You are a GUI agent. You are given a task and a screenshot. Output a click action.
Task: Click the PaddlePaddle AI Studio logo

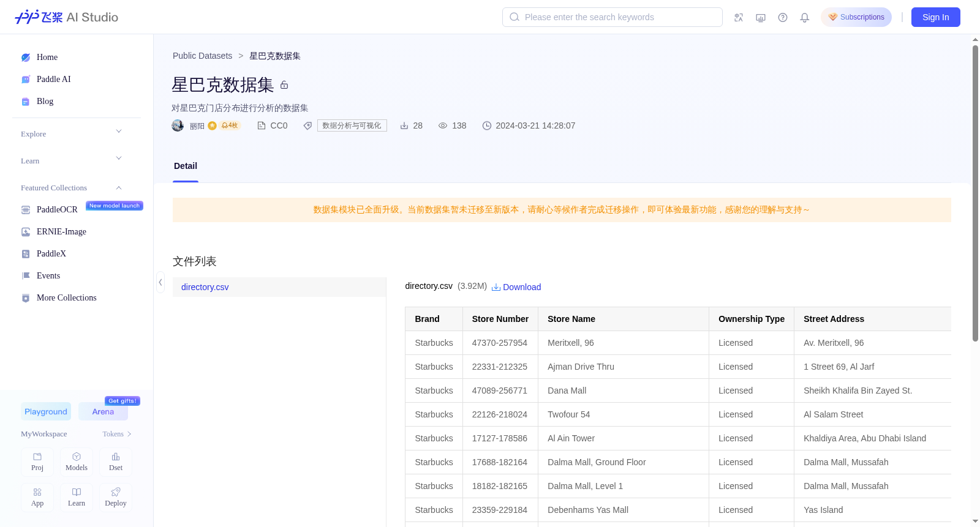click(x=66, y=17)
